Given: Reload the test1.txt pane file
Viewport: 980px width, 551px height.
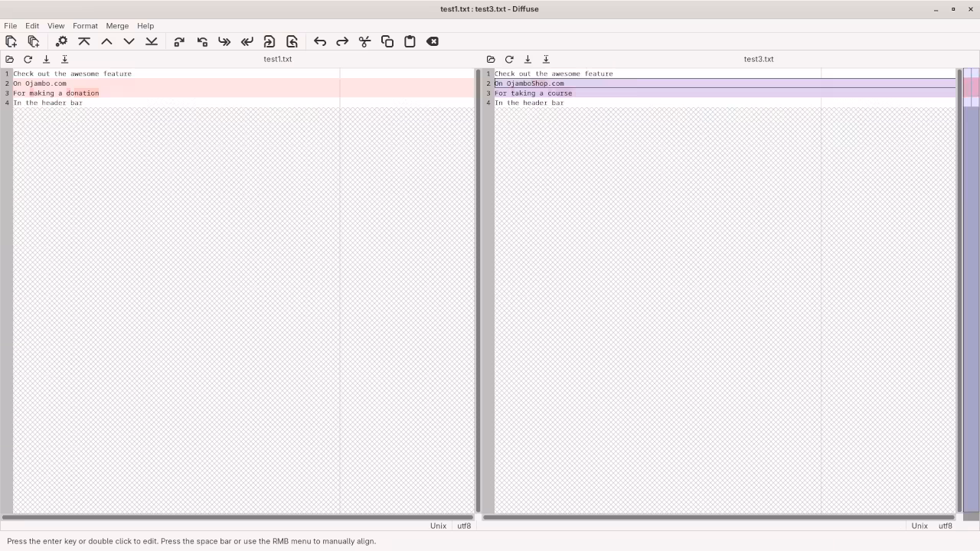Looking at the screenshot, I should coord(28,59).
